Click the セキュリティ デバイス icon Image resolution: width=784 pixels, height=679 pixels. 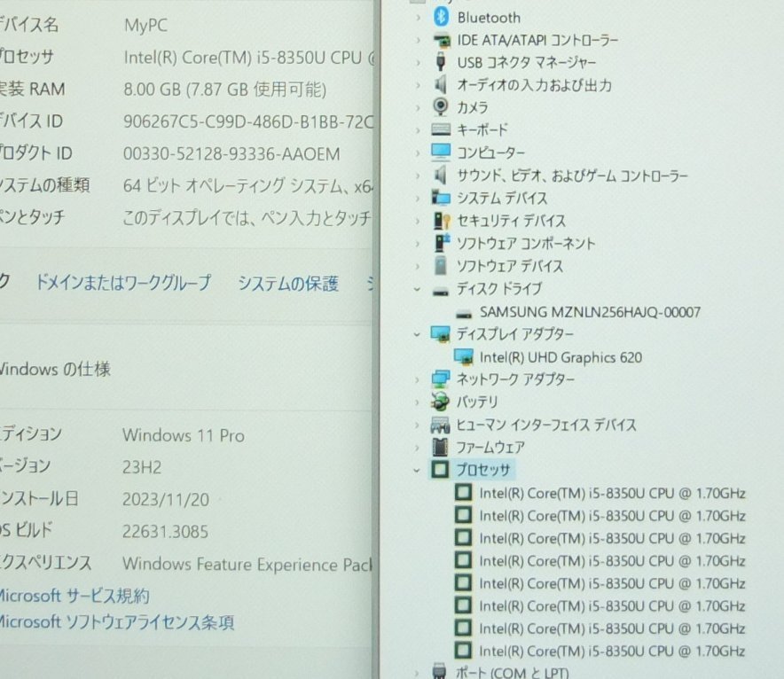pos(441,221)
